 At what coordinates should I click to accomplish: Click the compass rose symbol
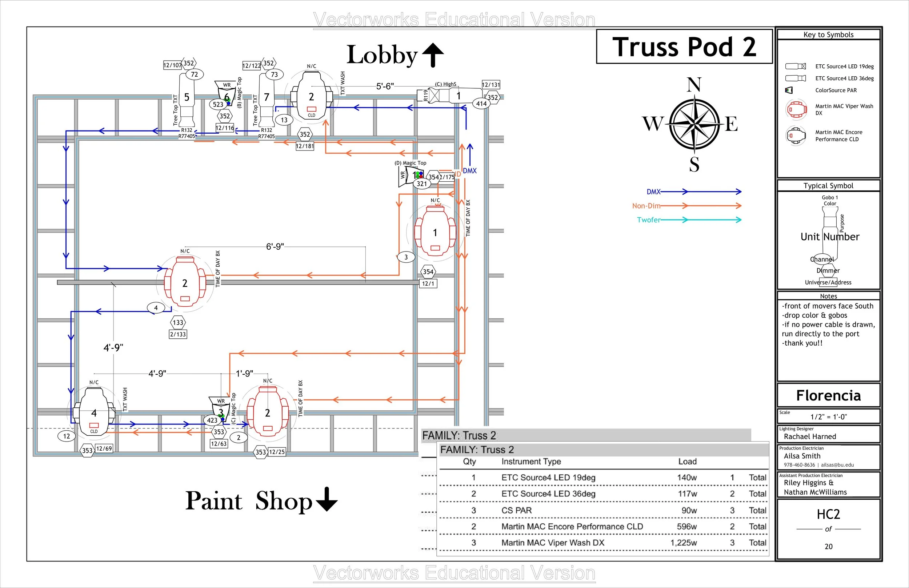[694, 124]
